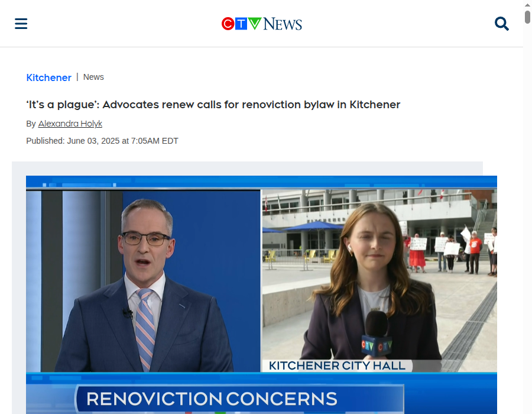Open the News breadcrumb link

(x=93, y=77)
